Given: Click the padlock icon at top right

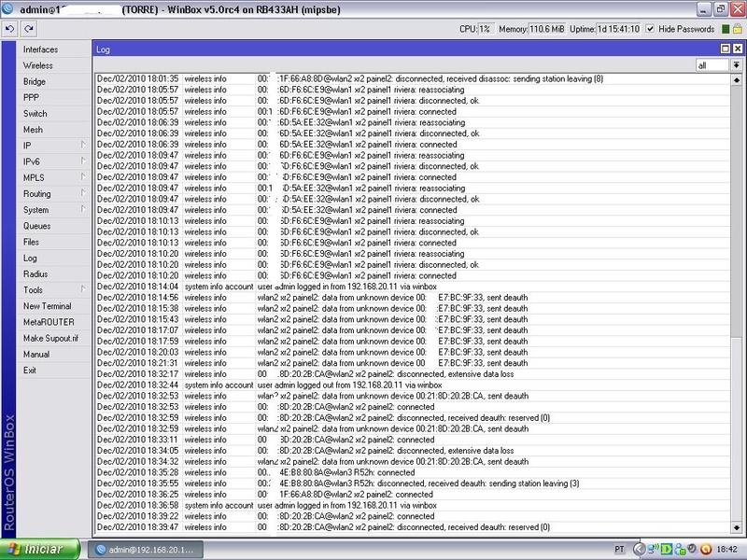Looking at the screenshot, I should pos(738,29).
